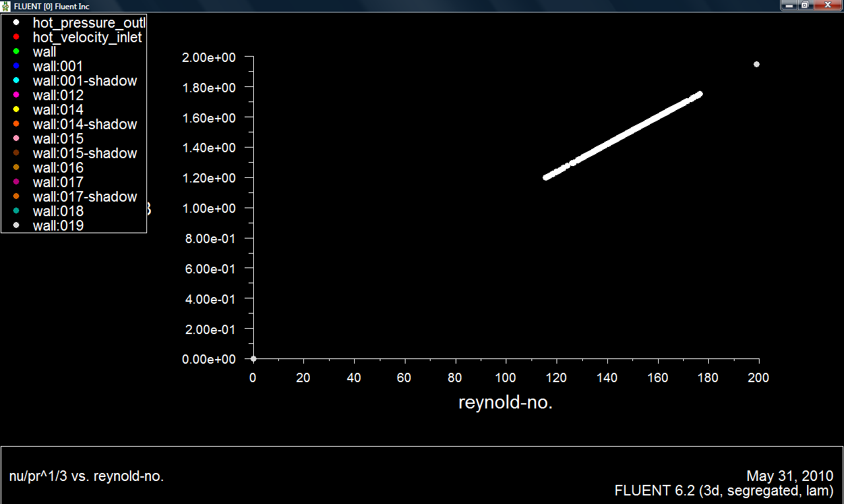Image resolution: width=844 pixels, height=504 pixels.
Task: Restore the FLUENT window using title bar button
Action: [805, 5]
